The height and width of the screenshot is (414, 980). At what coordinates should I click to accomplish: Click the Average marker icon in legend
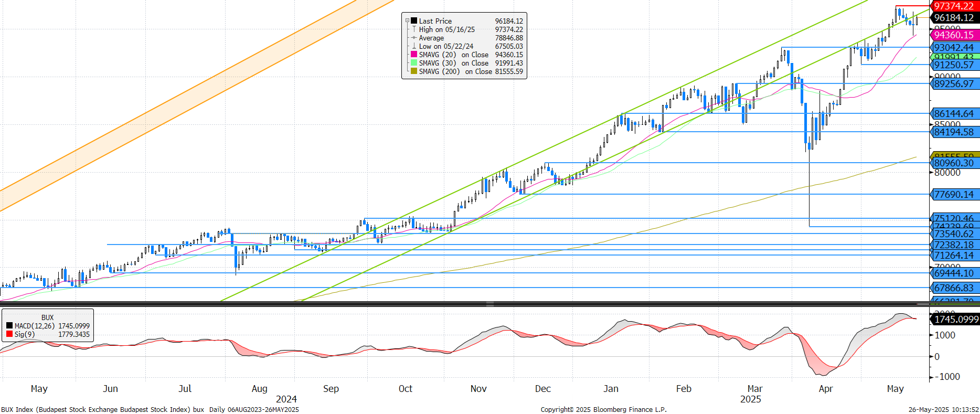414,38
